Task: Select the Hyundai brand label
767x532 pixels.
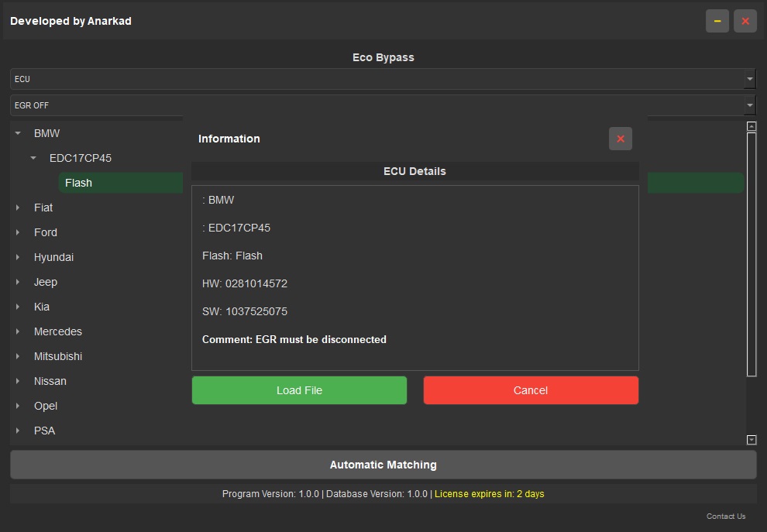Action: point(53,257)
